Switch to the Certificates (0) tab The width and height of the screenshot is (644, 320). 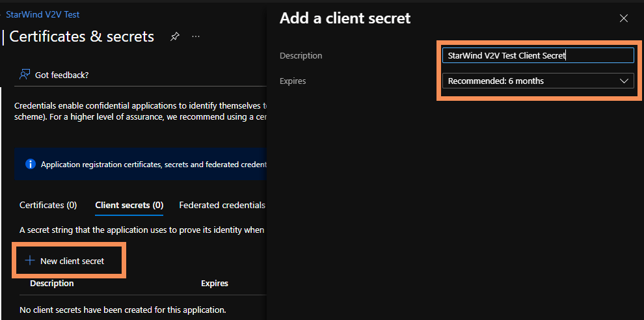click(x=48, y=205)
